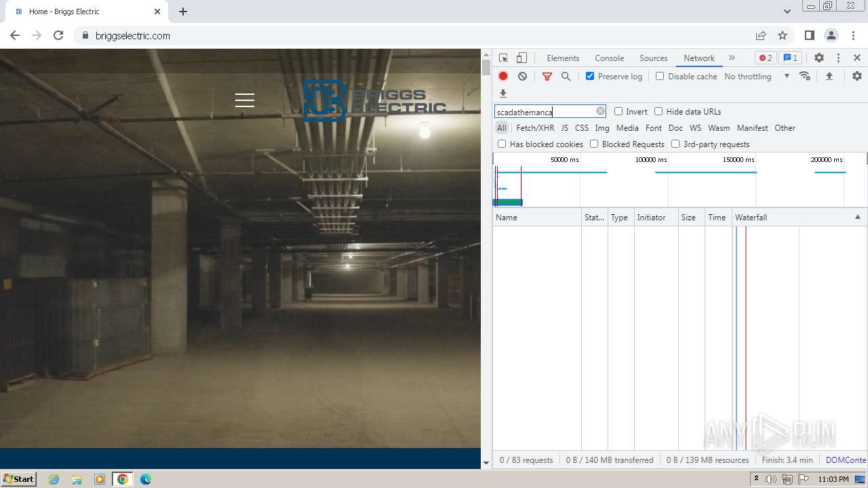Check the Invert filter option
This screenshot has height=488, width=868.
point(618,111)
